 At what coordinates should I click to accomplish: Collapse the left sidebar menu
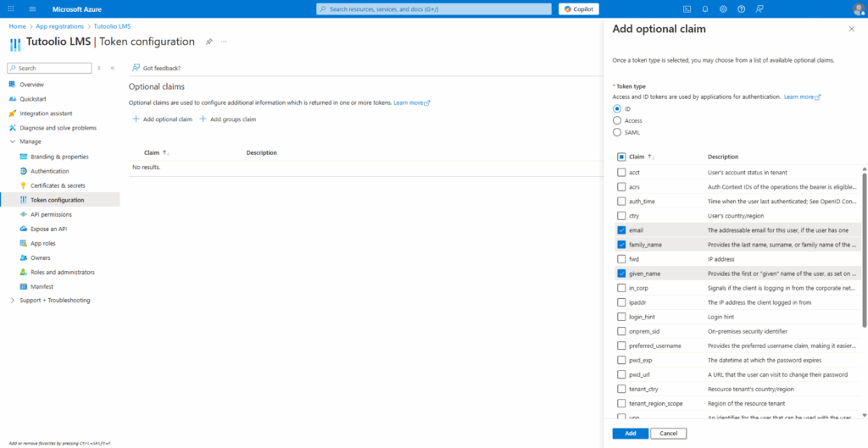click(x=113, y=68)
